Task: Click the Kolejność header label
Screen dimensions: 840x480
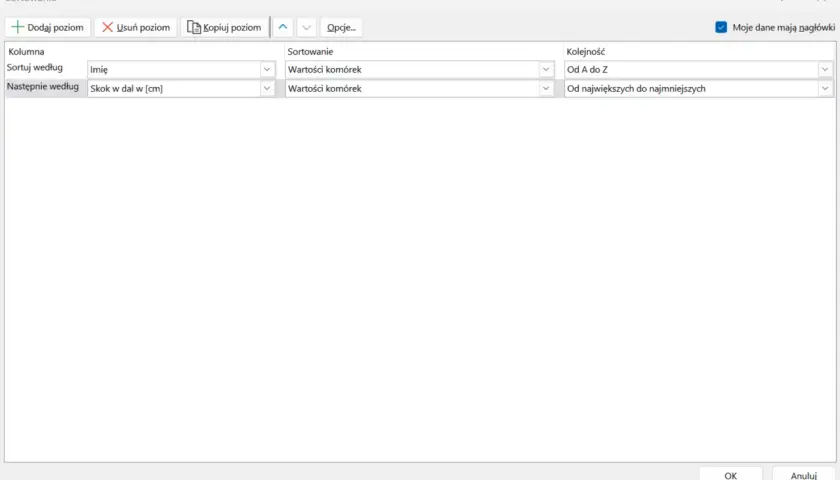Action: (586, 51)
